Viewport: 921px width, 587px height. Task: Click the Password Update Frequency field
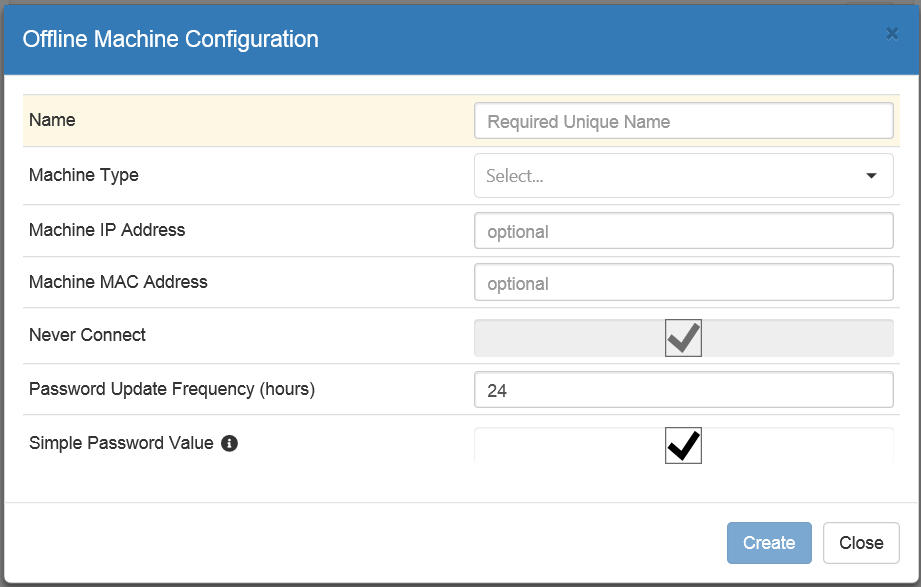tap(684, 390)
